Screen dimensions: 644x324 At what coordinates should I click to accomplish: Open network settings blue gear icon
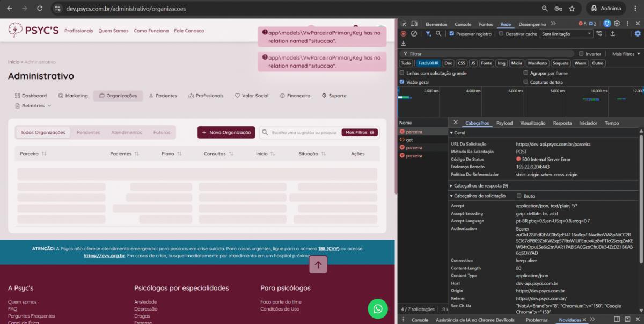tap(638, 33)
